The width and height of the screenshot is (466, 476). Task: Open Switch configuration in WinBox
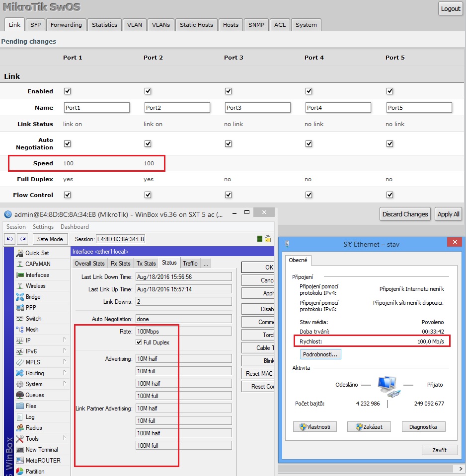32,318
